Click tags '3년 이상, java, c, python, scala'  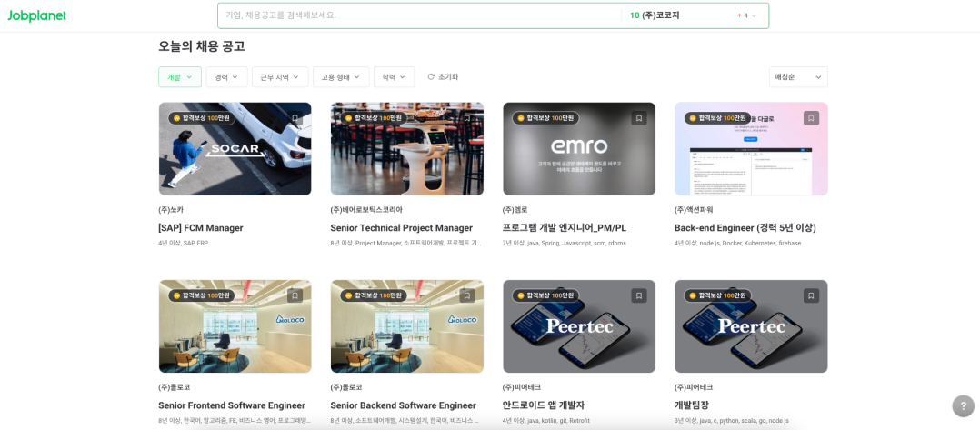pos(732,421)
